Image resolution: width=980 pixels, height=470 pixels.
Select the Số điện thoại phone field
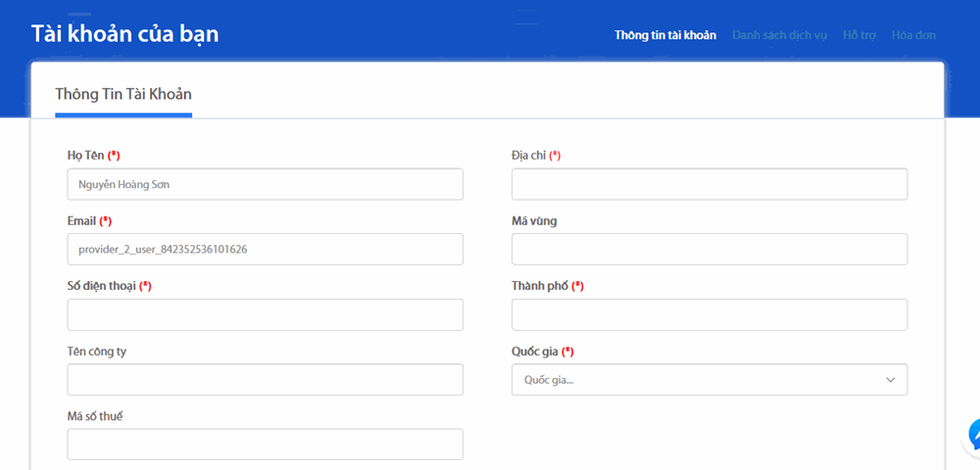pos(265,314)
